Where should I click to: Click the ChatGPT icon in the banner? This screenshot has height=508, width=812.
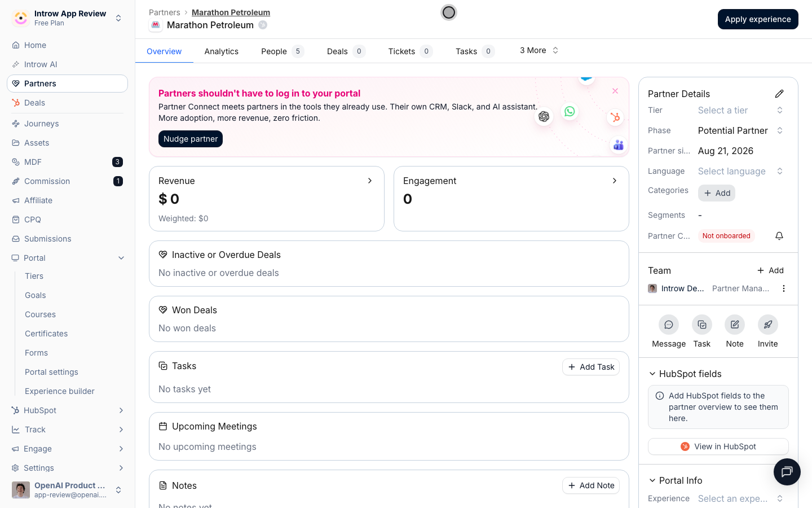tap(544, 116)
